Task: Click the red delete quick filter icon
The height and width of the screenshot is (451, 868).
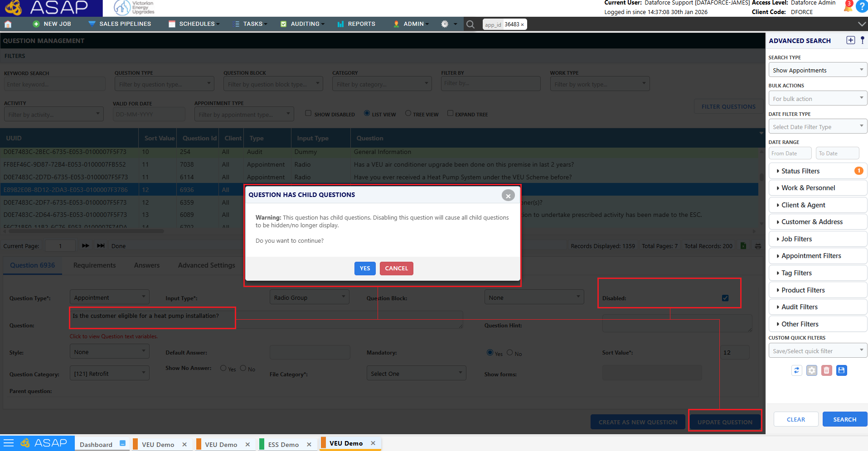Action: click(x=827, y=370)
